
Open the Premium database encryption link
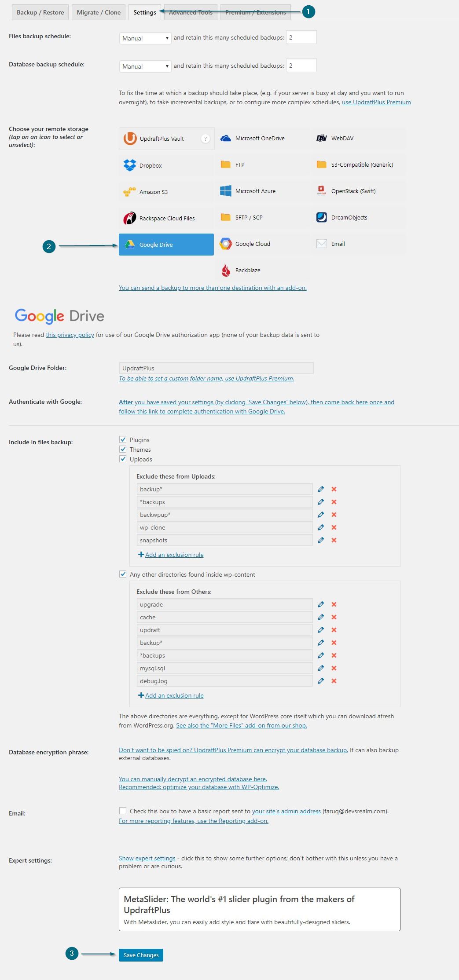coord(233,750)
